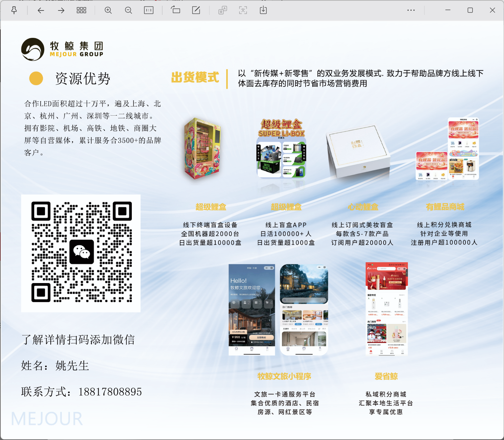The width and height of the screenshot is (504, 440).
Task: Click the phone number 18817808895
Action: click(x=110, y=392)
